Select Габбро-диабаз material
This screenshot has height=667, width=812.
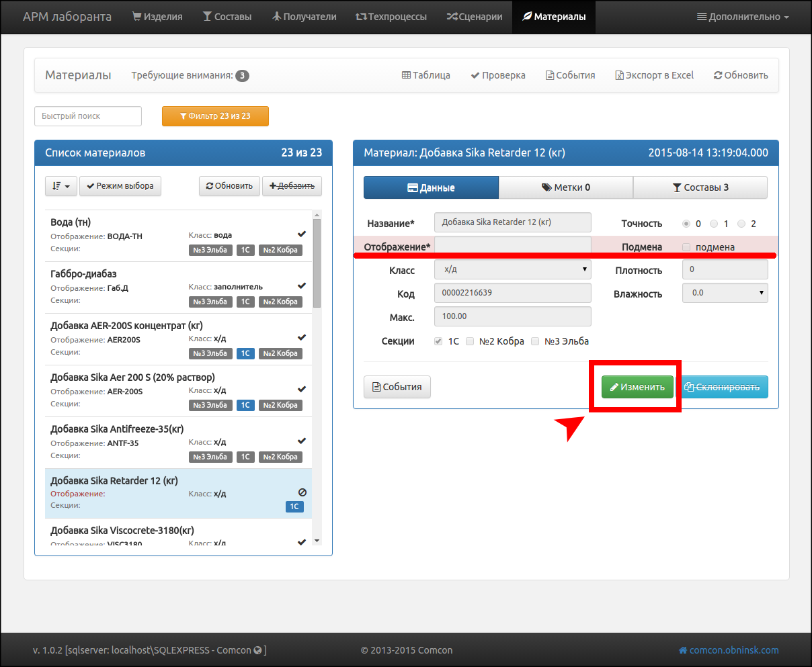(177, 287)
